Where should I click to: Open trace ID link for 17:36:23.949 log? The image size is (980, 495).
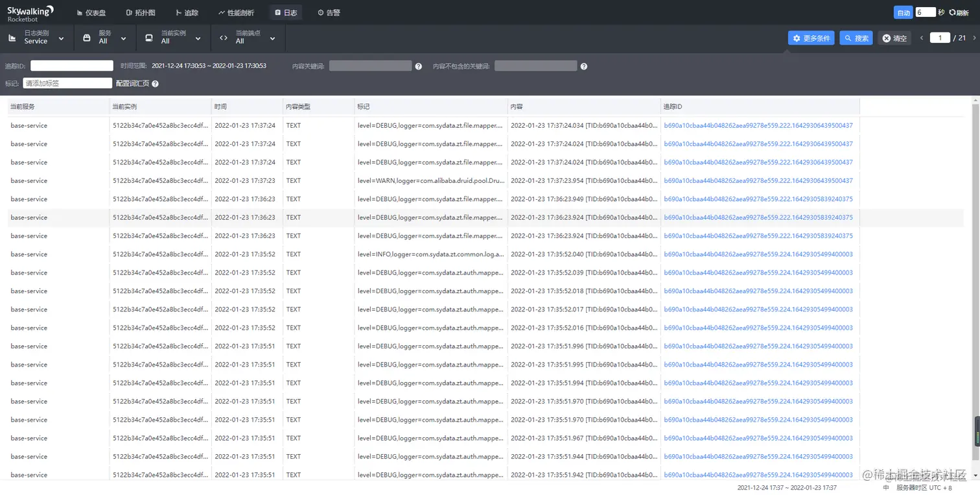pos(758,199)
